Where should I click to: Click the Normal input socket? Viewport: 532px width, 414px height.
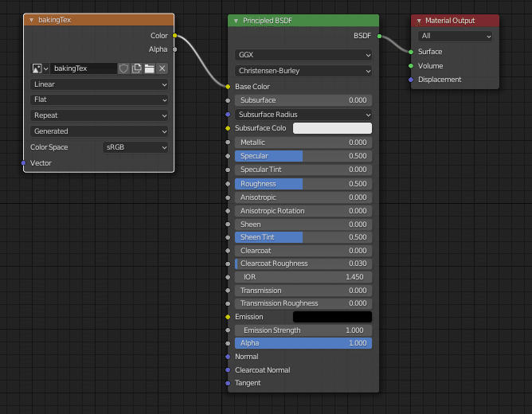228,357
